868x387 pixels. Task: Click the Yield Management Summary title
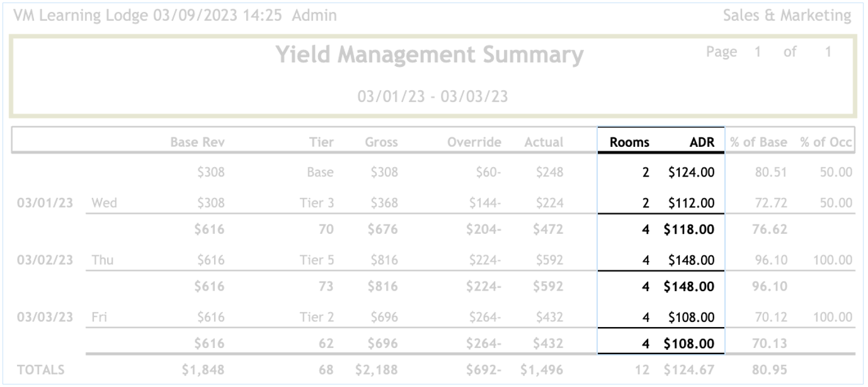tap(430, 55)
